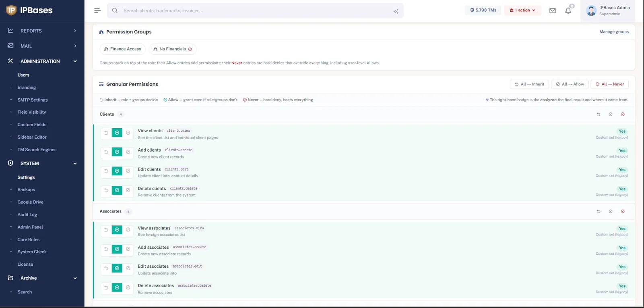
Task: Open Custom Fields in sidebar
Action: point(32,125)
